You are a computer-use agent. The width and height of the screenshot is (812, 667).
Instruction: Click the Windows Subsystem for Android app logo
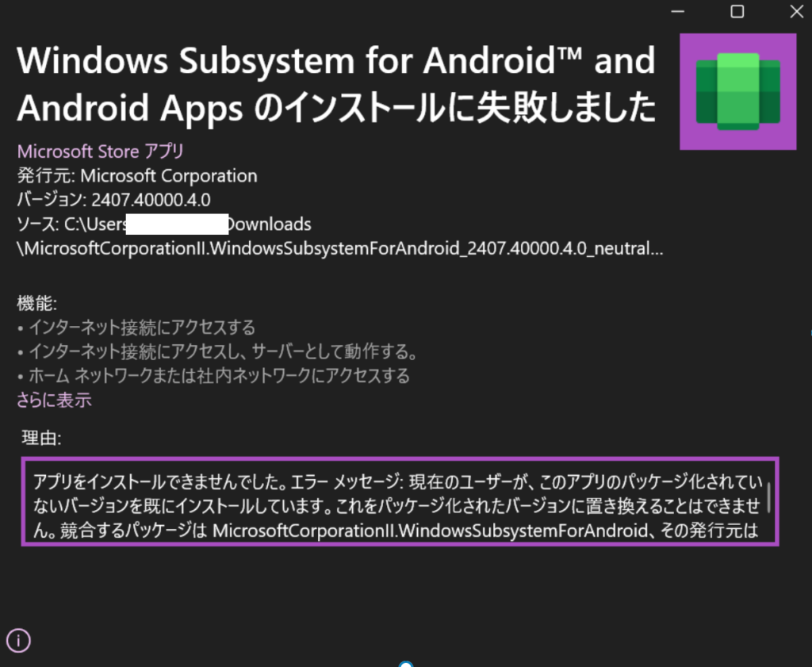point(737,91)
